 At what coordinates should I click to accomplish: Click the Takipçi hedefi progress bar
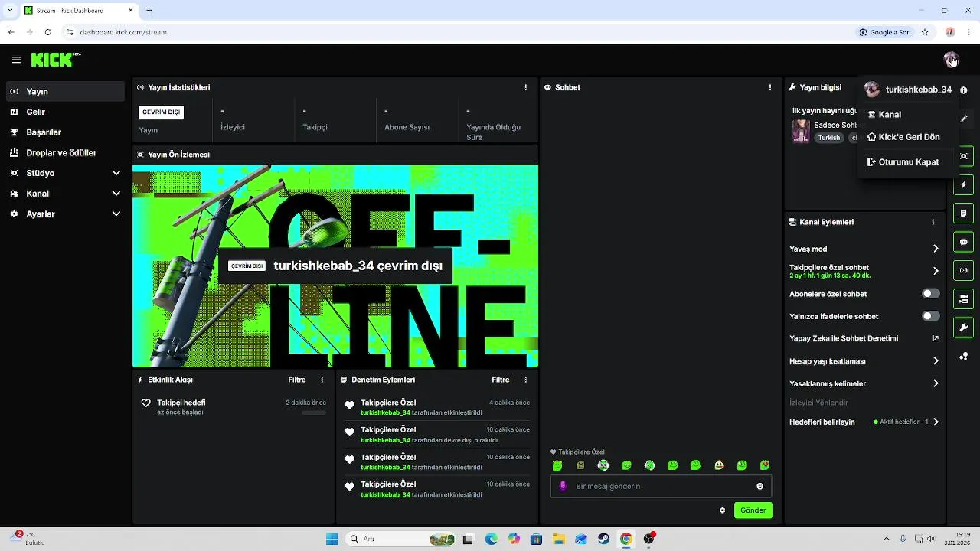coord(314,412)
